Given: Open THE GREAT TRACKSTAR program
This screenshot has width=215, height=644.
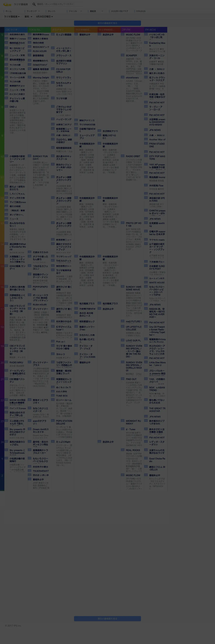Looking at the screenshot, I should (x=157, y=409).
